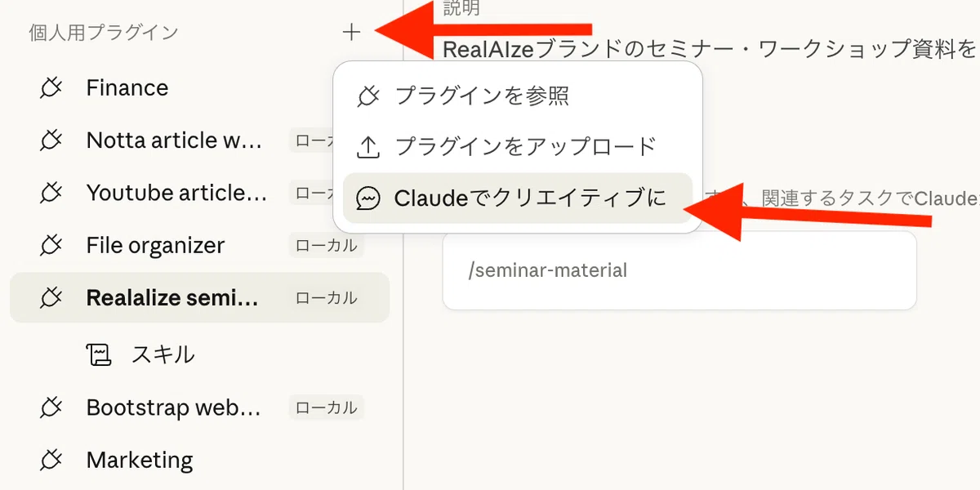
Task: Click the upload icon in popup menu
Action: [x=369, y=147]
